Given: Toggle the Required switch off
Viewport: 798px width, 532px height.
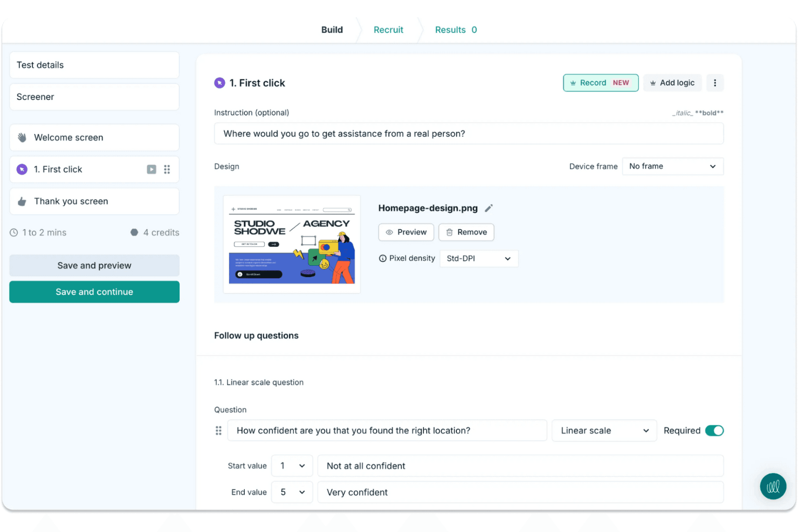Looking at the screenshot, I should [714, 431].
